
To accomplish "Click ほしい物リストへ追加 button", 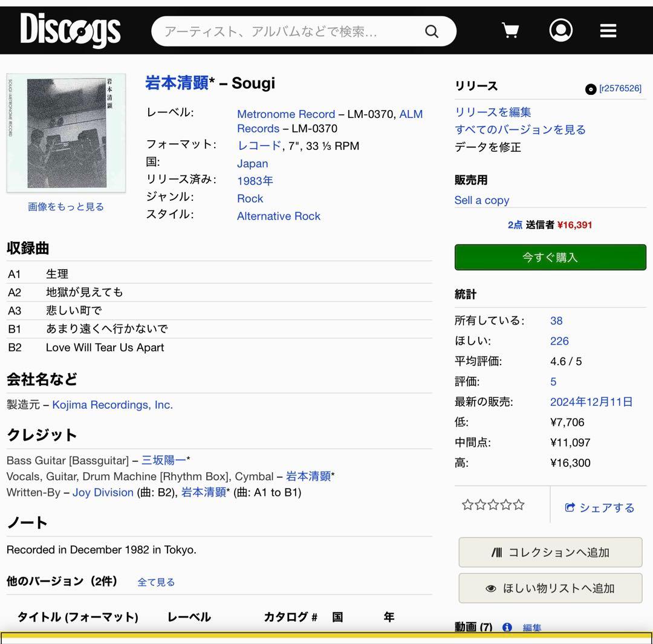I will 550,588.
